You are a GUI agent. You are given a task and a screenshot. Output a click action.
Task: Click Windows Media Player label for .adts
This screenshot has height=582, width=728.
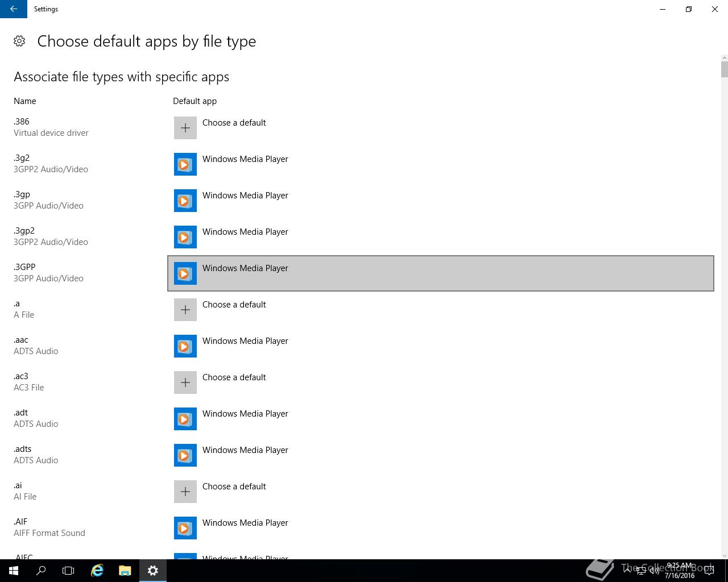tap(245, 450)
